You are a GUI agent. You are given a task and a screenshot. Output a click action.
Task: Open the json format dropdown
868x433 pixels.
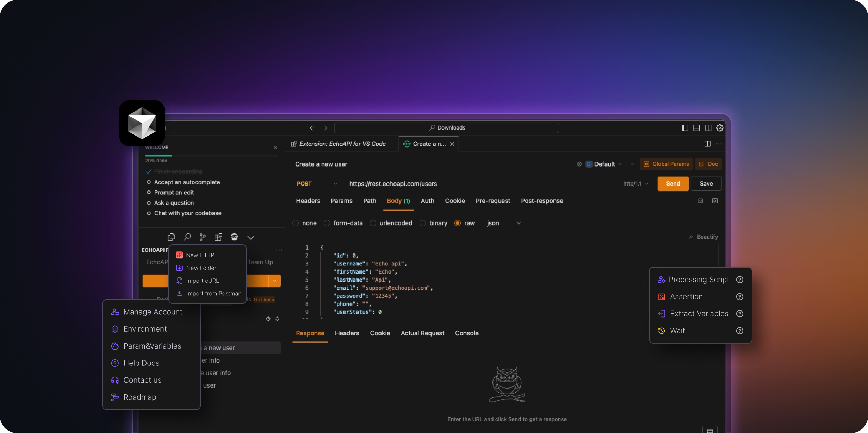504,223
